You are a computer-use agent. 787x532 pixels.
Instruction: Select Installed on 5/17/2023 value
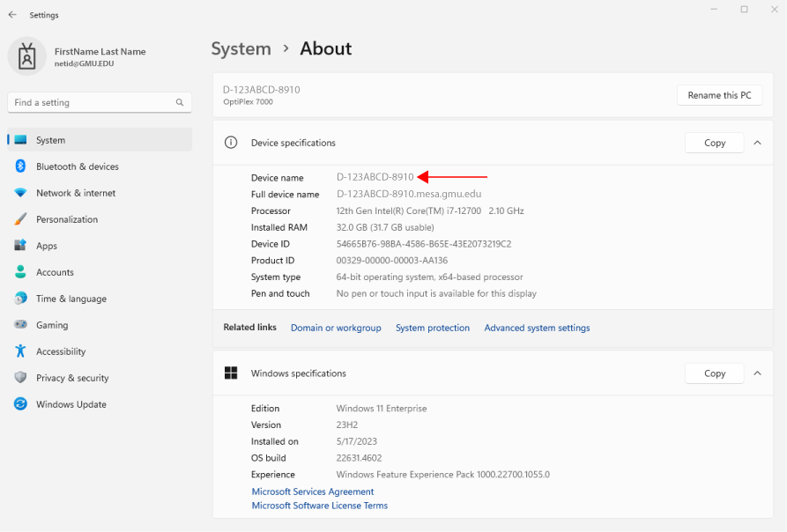[356, 442]
